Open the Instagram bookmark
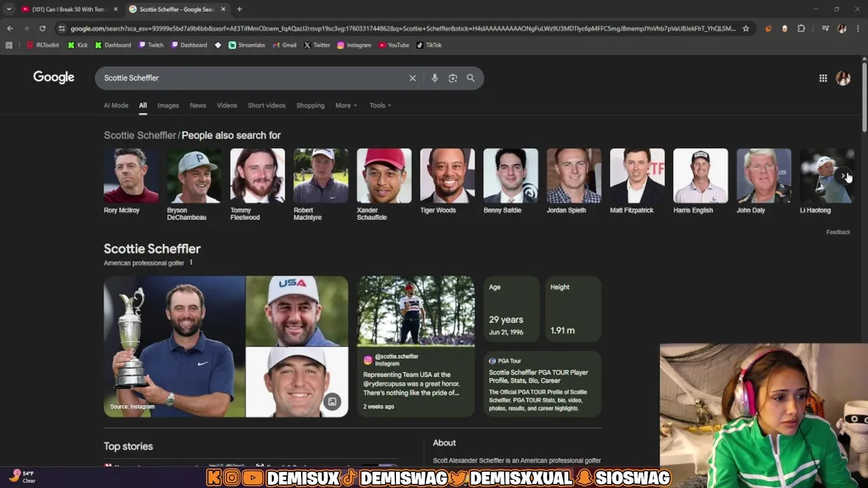The image size is (868, 488). 354,45
